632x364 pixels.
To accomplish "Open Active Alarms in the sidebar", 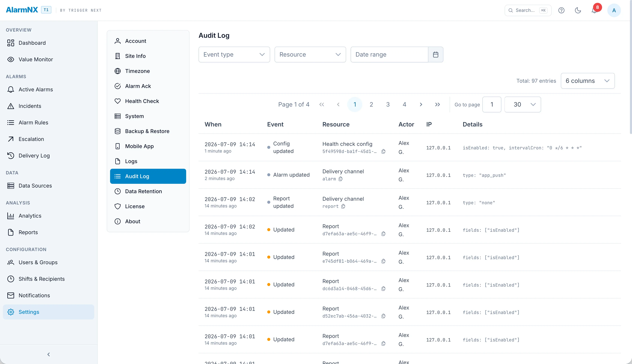I will pyautogui.click(x=49, y=89).
